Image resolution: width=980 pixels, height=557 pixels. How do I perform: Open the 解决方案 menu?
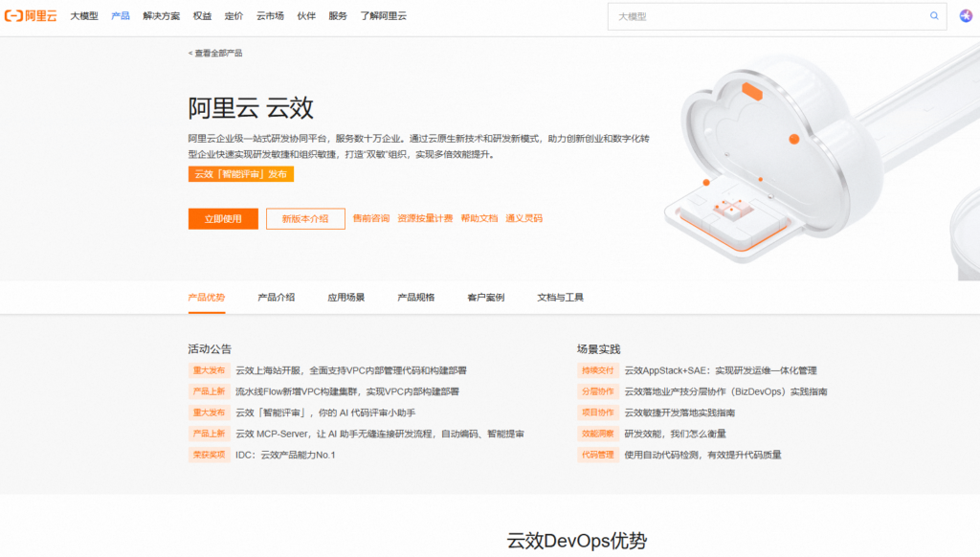161,16
